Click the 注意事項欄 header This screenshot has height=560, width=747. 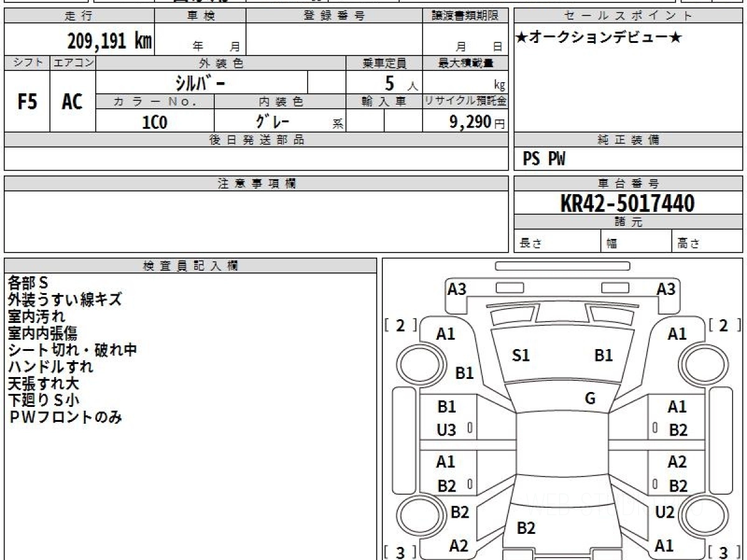[256, 184]
